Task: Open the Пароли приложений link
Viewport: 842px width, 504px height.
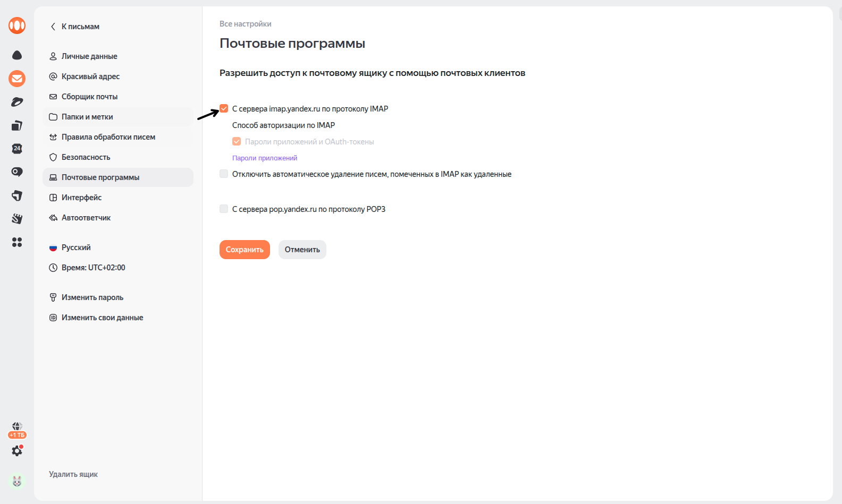Action: pyautogui.click(x=264, y=158)
